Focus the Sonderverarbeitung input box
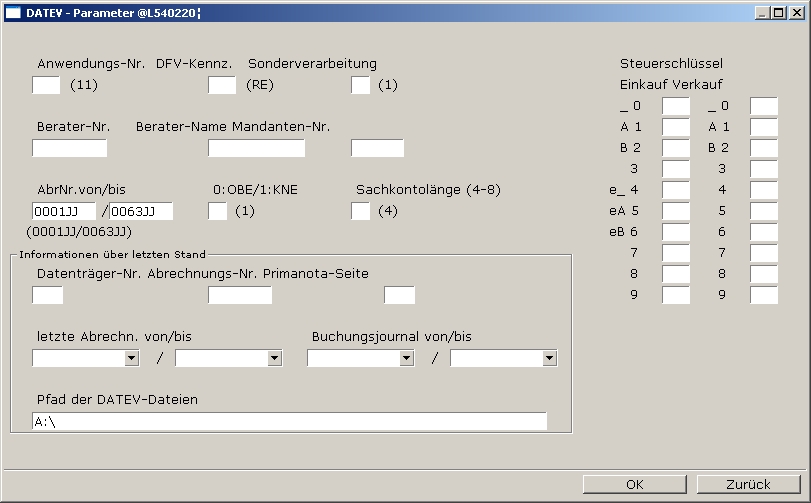Image resolution: width=811 pixels, height=503 pixels. 360,85
